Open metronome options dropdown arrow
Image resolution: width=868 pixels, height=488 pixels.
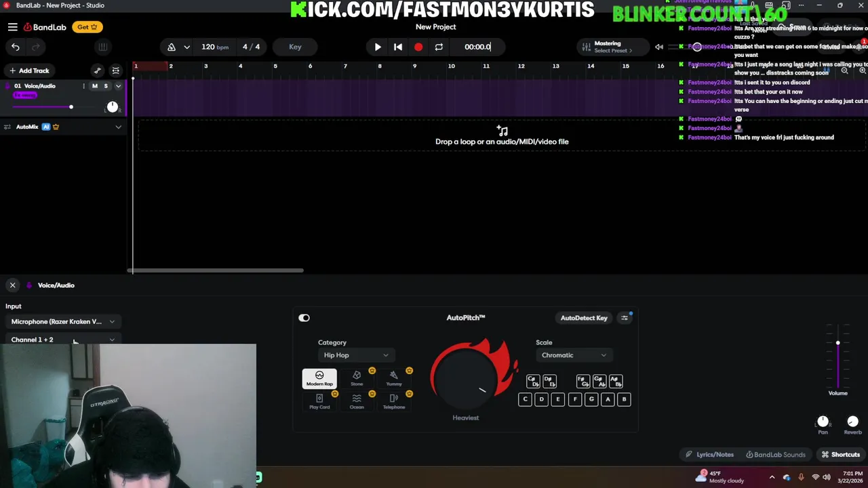point(186,47)
